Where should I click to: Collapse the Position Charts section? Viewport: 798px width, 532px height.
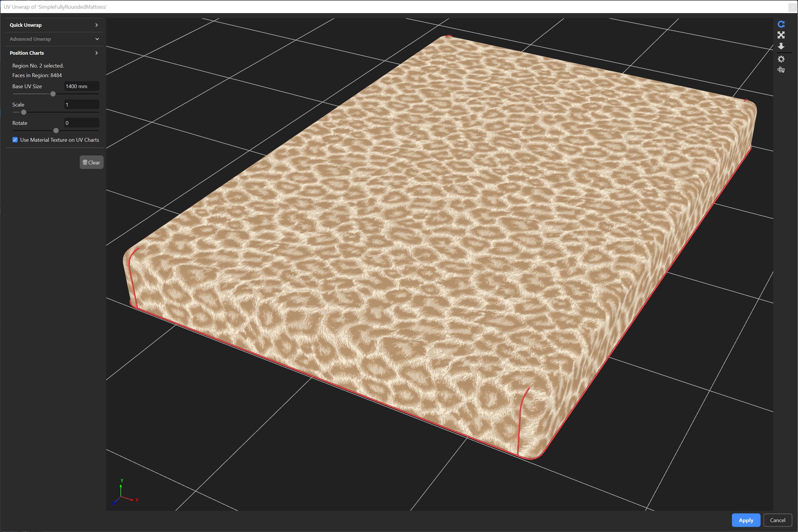point(54,53)
